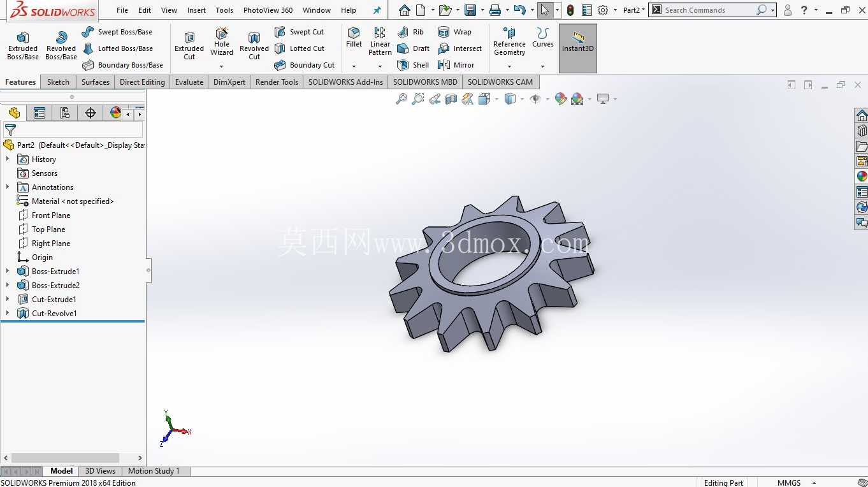The height and width of the screenshot is (487, 868).
Task: Select the Extruded Boss/Base tool
Action: tap(23, 46)
